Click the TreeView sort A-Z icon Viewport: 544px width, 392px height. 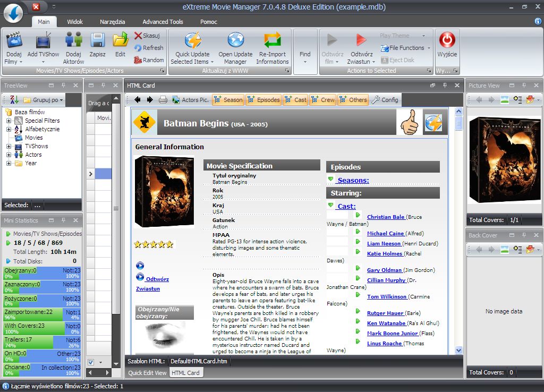[14, 100]
